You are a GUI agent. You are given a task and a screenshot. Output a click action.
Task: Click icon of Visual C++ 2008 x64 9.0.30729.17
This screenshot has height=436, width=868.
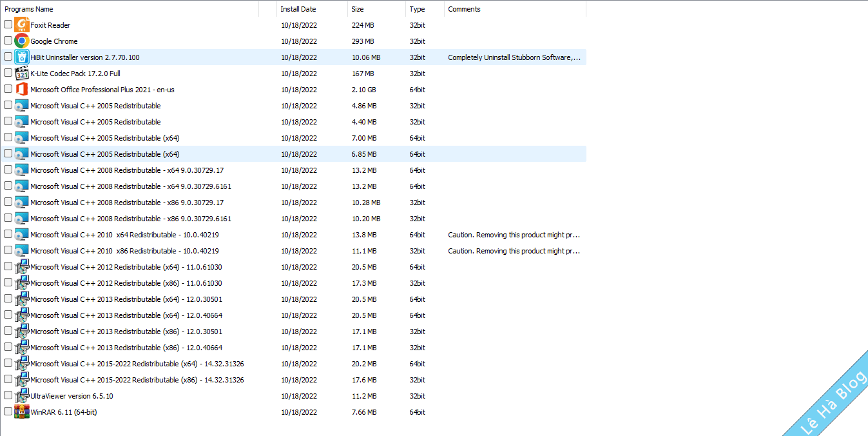(x=21, y=170)
